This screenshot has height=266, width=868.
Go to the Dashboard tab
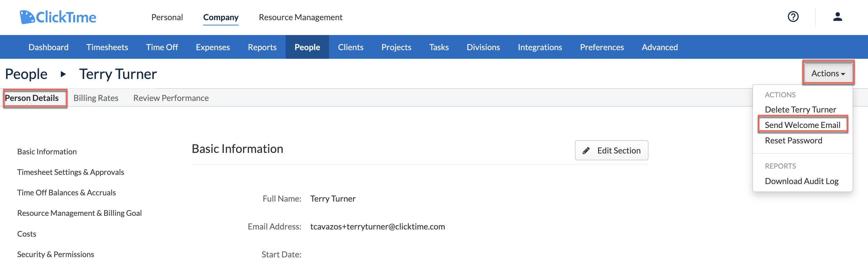(49, 47)
